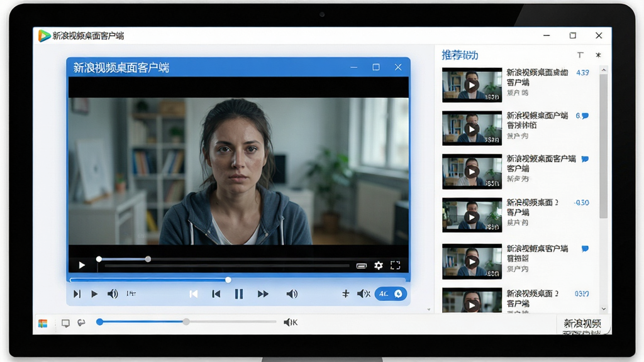
Task: Click the play triangle inside the video frame
Action: click(x=82, y=265)
